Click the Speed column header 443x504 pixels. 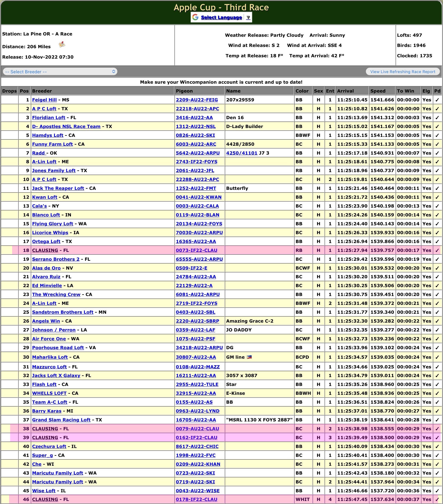tap(378, 91)
